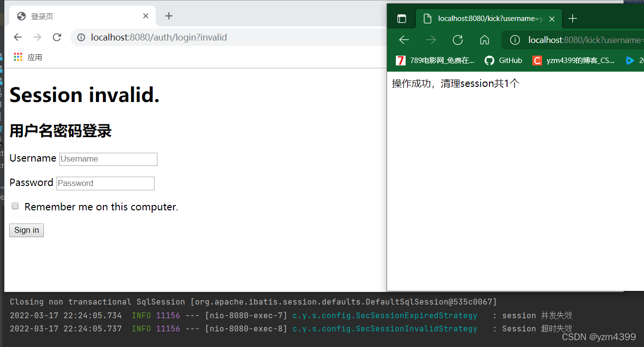The width and height of the screenshot is (644, 347).
Task: Open the 789电影网 bookmark
Action: pos(435,61)
